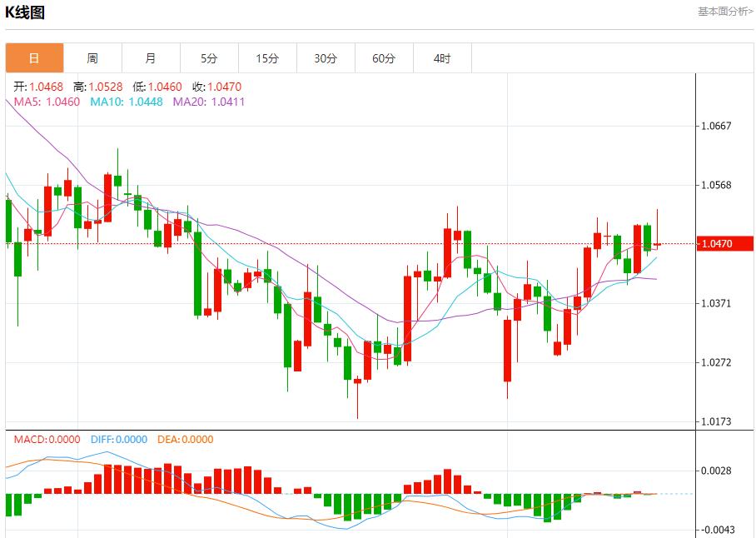756x538 pixels.
Task: Click the MACD value label
Action: click(47, 440)
